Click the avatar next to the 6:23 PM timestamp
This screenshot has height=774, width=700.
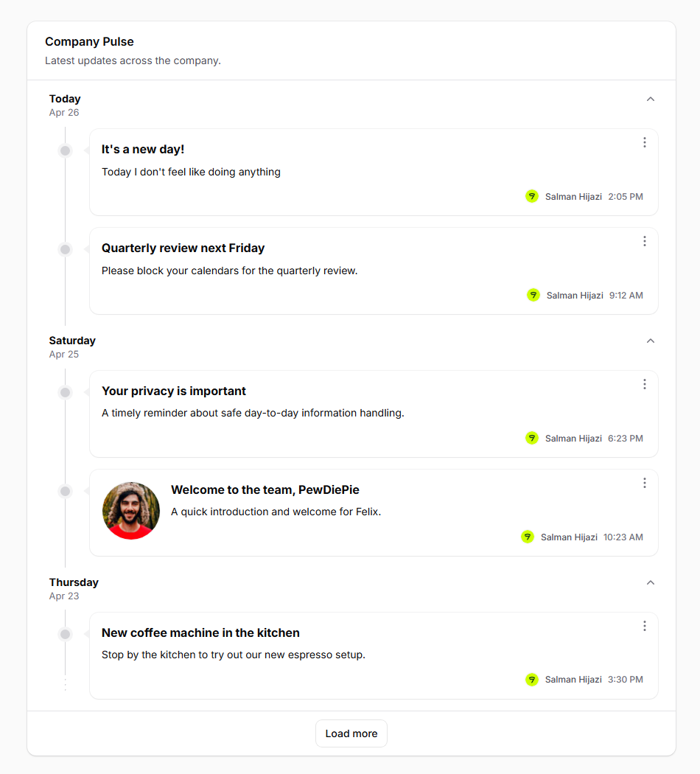coord(532,438)
